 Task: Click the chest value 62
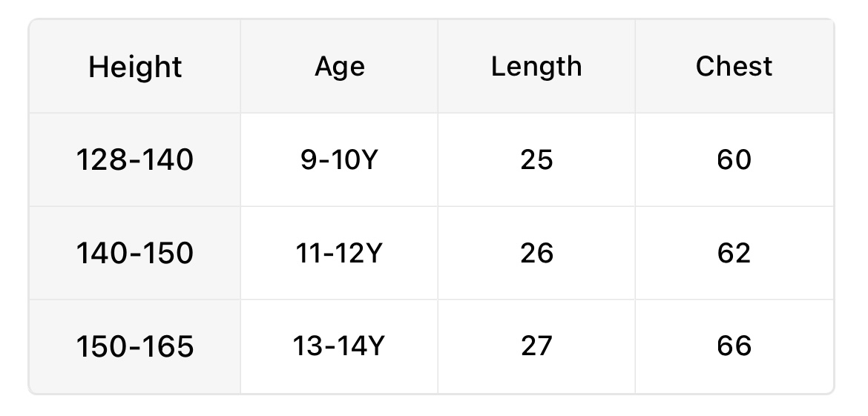[x=734, y=254]
